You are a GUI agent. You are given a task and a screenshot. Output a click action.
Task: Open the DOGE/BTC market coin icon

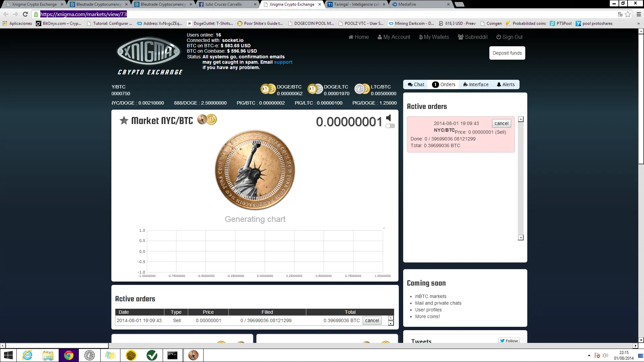click(268, 89)
